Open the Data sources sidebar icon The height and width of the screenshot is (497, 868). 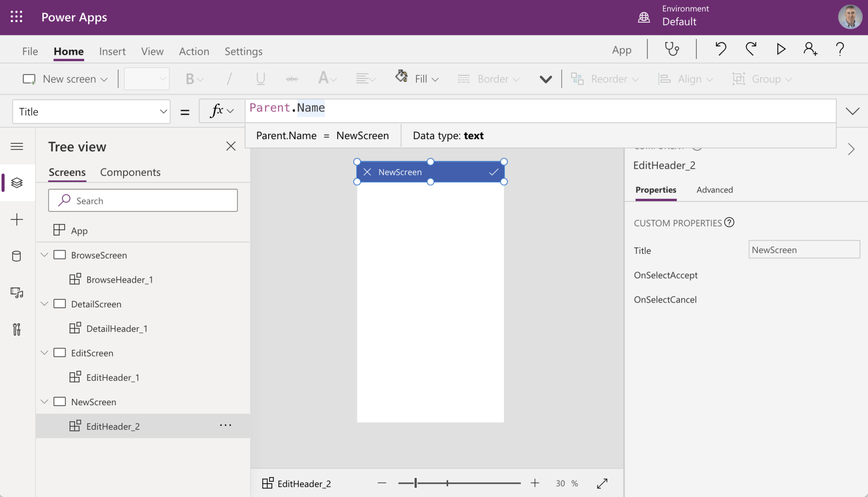[17, 256]
